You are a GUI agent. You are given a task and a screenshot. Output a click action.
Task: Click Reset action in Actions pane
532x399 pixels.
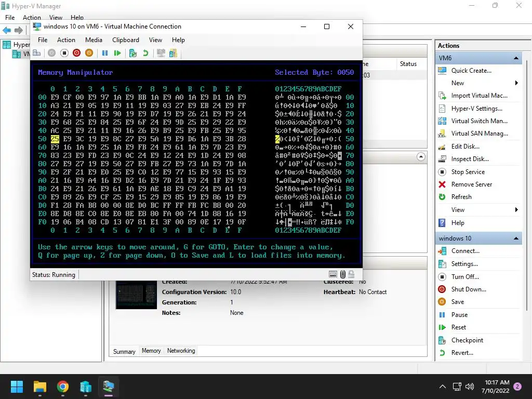[x=458, y=327]
